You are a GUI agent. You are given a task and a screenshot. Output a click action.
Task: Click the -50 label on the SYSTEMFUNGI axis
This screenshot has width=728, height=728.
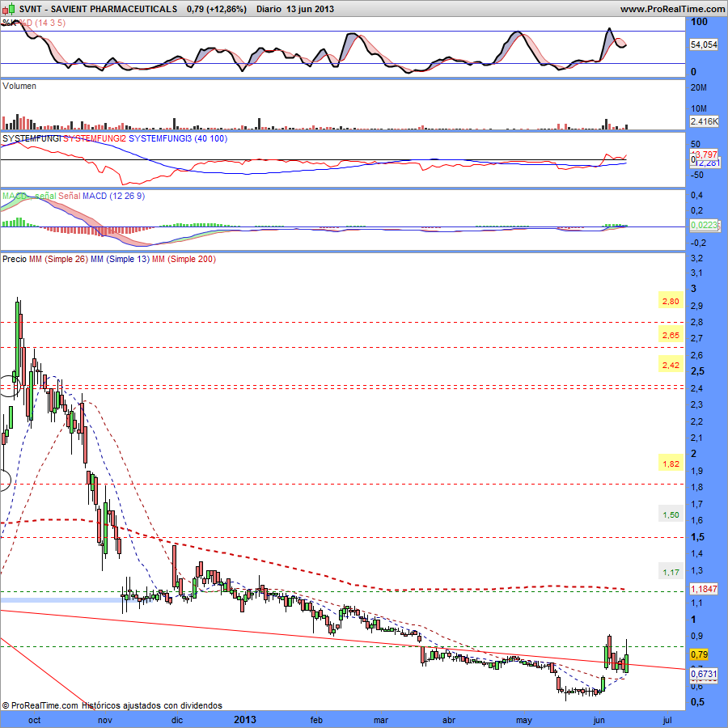point(698,175)
